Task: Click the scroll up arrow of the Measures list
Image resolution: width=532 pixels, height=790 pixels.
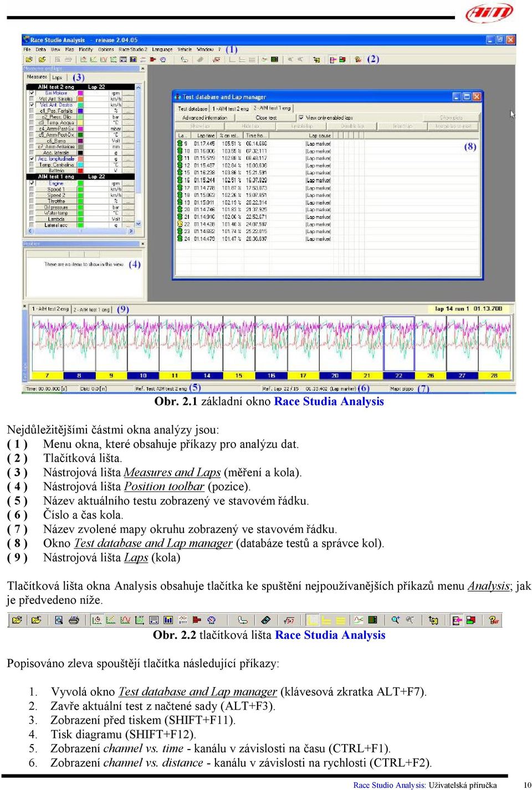Action: [x=139, y=87]
